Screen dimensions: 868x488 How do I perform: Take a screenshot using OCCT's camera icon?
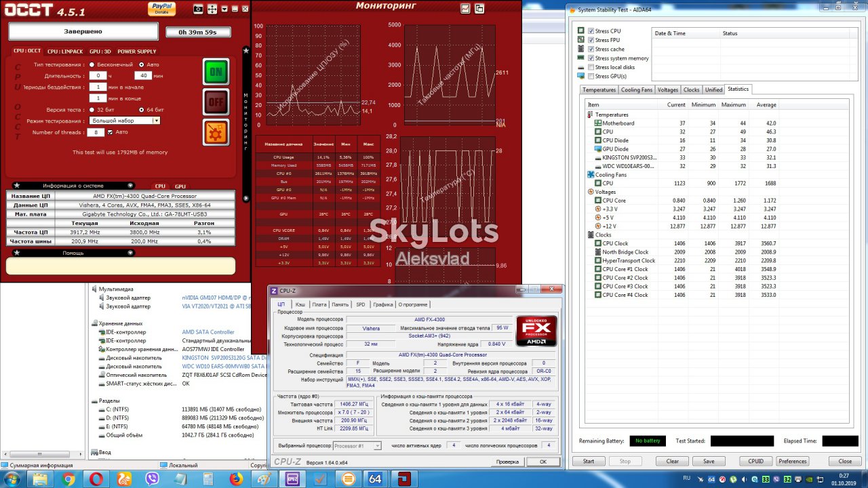[x=198, y=9]
